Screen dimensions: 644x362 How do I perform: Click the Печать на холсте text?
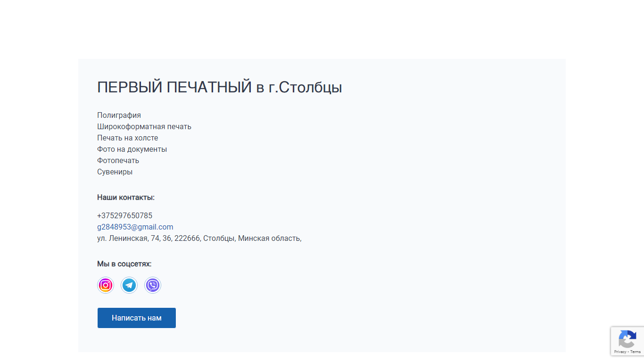[x=128, y=138]
